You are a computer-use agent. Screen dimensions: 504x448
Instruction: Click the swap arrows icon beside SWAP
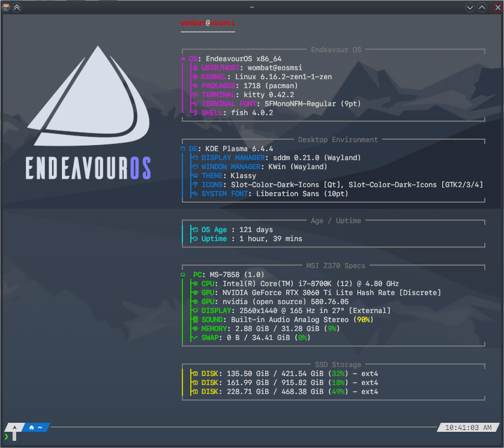click(195, 338)
